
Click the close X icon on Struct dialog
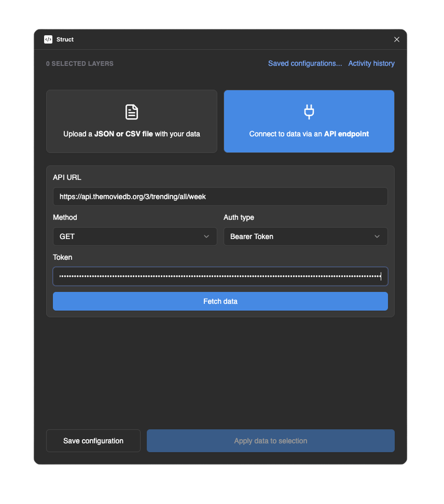pyautogui.click(x=397, y=39)
